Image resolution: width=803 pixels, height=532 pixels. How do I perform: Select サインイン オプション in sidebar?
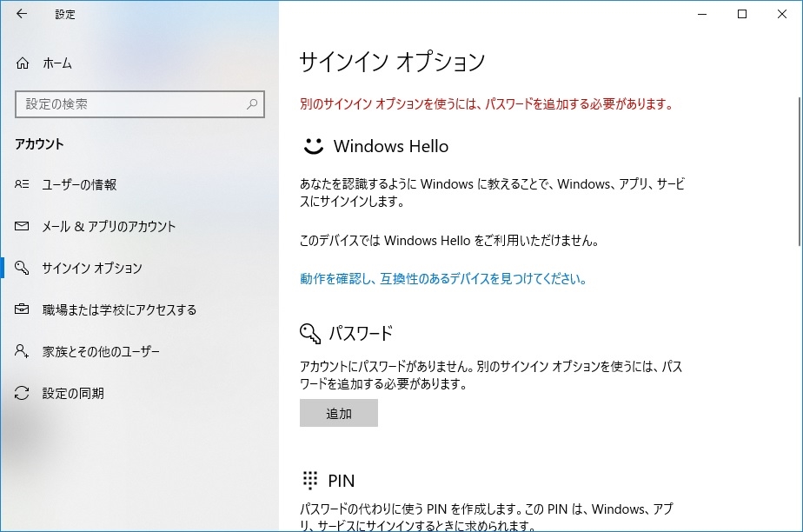click(x=139, y=268)
